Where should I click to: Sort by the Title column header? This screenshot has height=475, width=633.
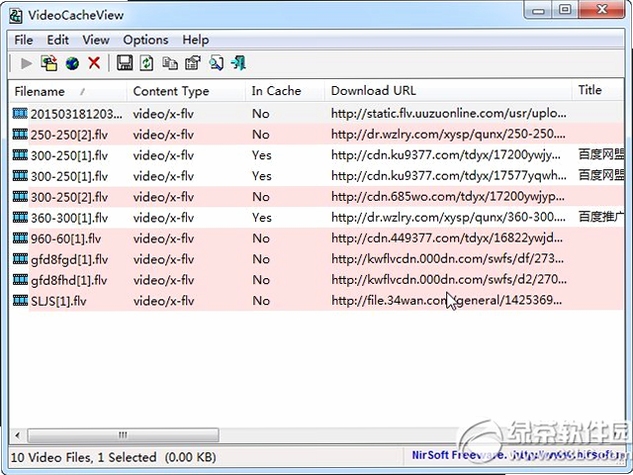point(598,90)
